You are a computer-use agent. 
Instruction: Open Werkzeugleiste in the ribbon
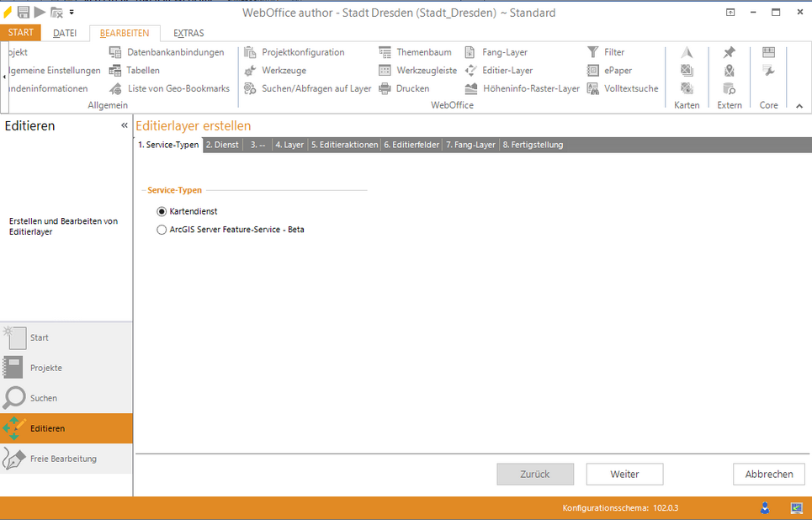click(x=417, y=71)
